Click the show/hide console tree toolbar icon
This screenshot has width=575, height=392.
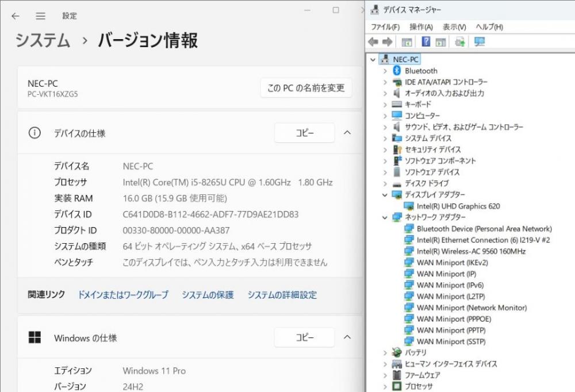click(407, 42)
